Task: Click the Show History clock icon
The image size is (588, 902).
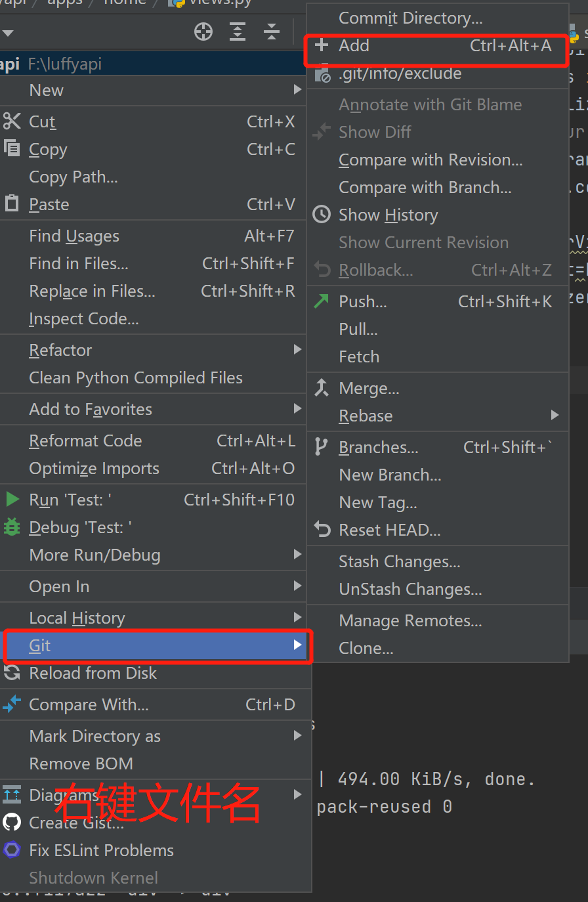Action: pyautogui.click(x=322, y=215)
